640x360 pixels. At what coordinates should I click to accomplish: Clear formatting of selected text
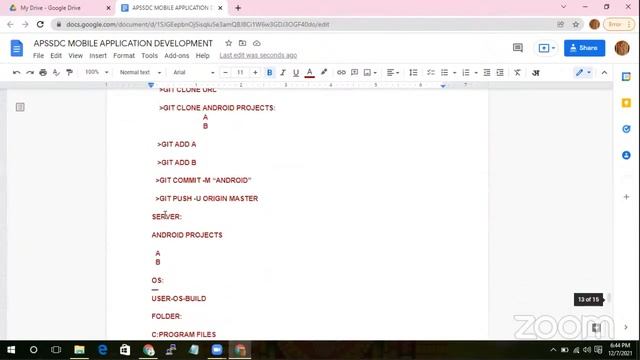click(x=517, y=73)
